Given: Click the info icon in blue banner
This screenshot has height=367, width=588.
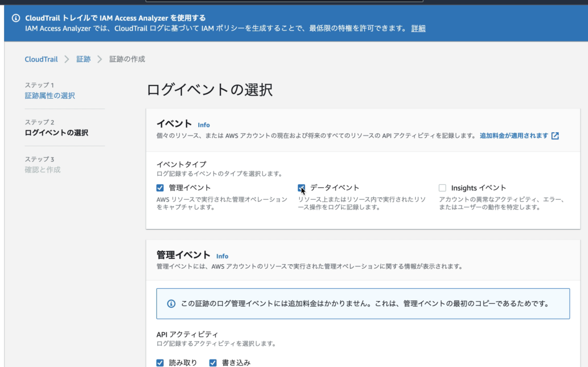Looking at the screenshot, I should (x=16, y=18).
